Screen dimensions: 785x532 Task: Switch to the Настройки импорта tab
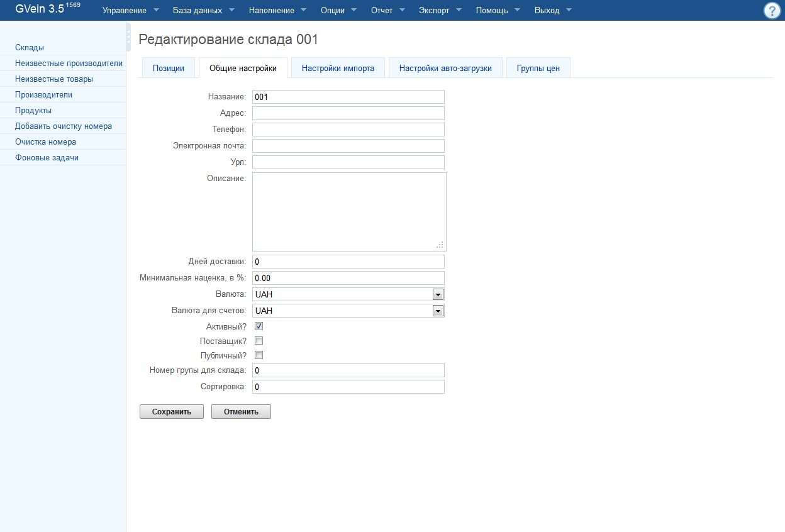click(338, 68)
